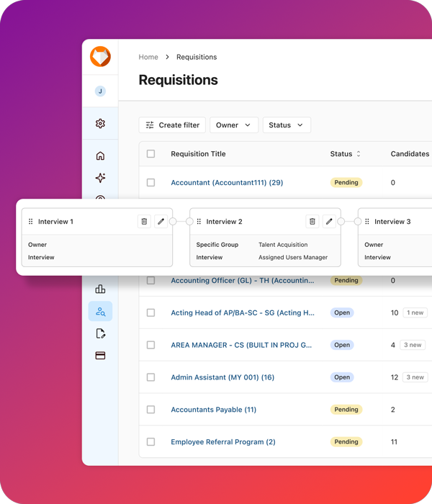This screenshot has width=432, height=504.
Task: Check the Accountant (Accountant111) row checkbox
Action: (150, 183)
